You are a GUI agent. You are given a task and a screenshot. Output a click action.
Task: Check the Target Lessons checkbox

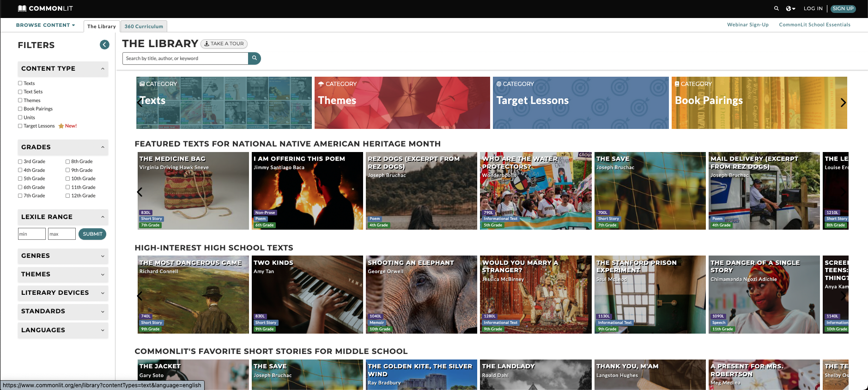pyautogui.click(x=20, y=126)
